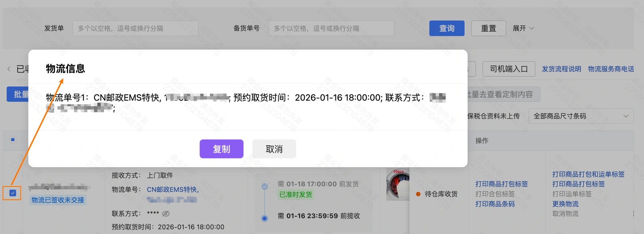Click the 已准时发货 status tag
The height and width of the screenshot is (234, 644).
pyautogui.click(x=296, y=194)
